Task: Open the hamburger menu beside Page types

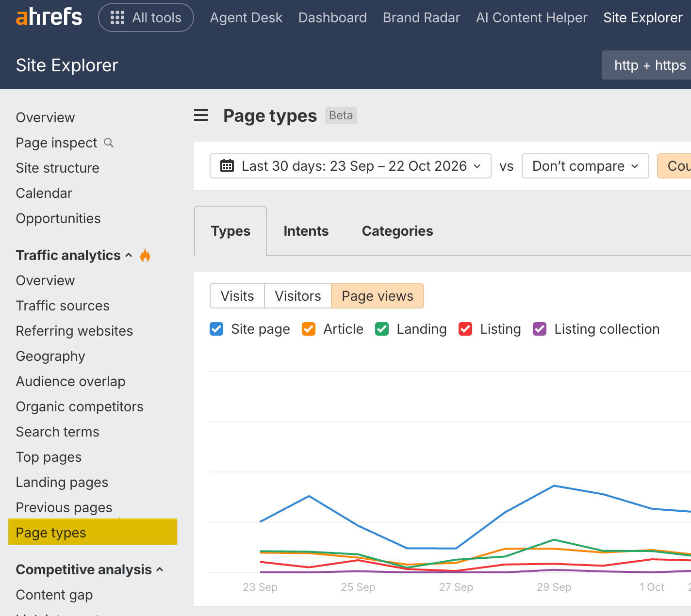Action: tap(201, 115)
